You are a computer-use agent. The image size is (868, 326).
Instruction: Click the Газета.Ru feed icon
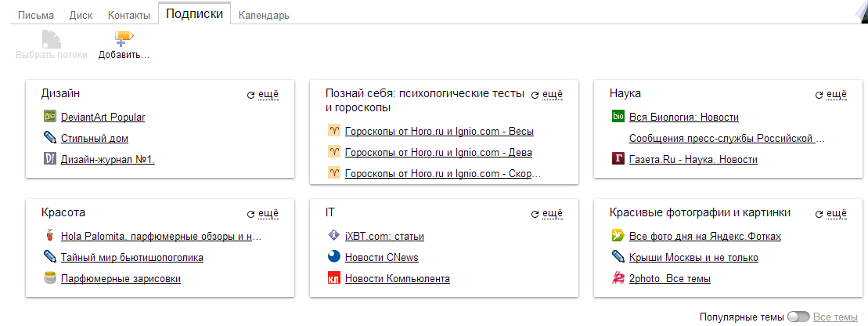[618, 160]
